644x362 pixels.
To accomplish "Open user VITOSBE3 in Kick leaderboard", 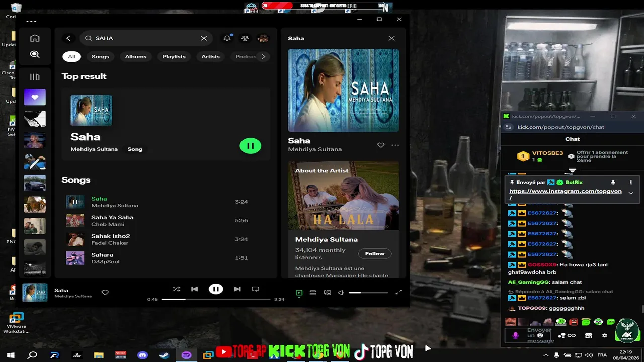I will [x=548, y=153].
